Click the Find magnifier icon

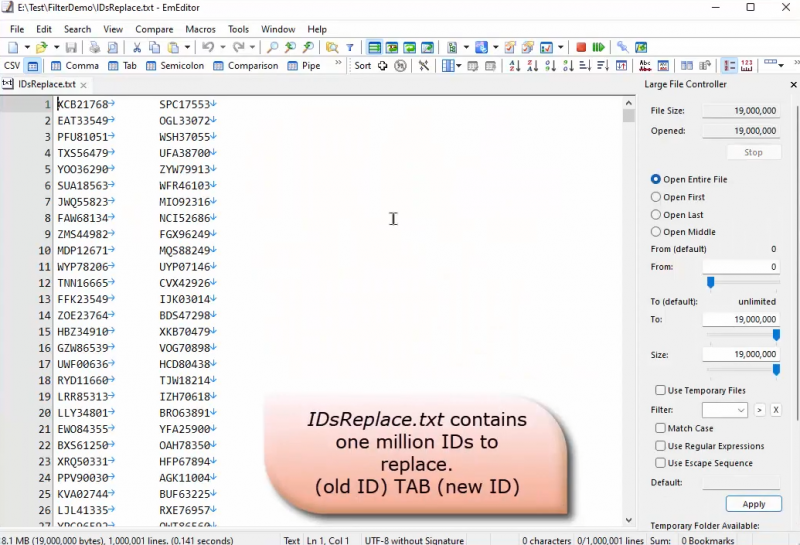(x=272, y=47)
